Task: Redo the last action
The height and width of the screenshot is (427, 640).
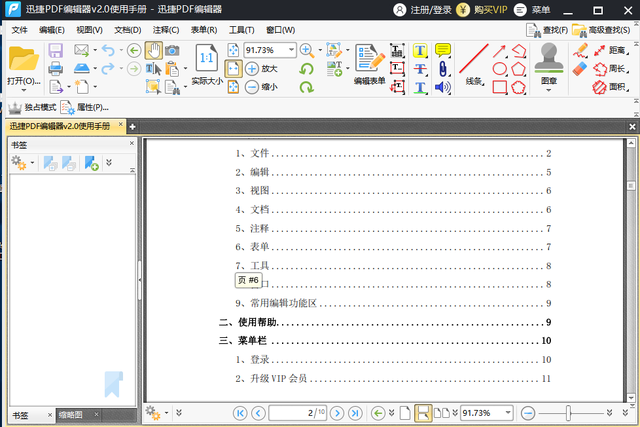Action: tap(108, 68)
